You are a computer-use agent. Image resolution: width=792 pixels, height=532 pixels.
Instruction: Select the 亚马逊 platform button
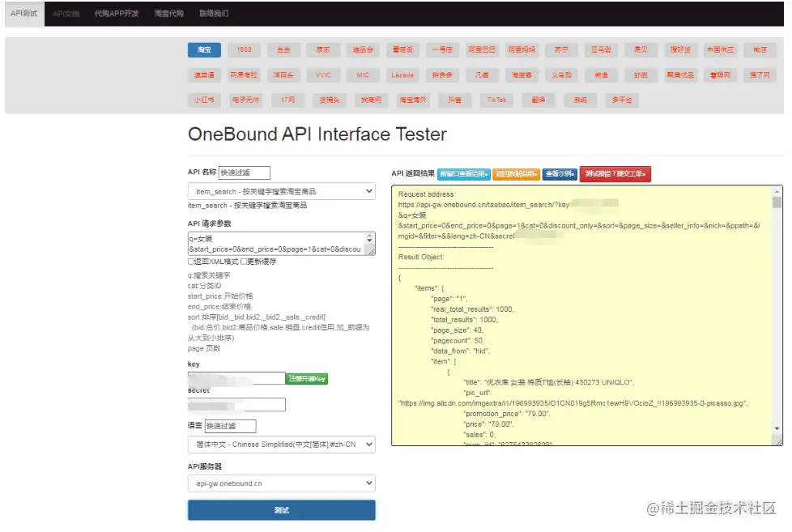601,49
